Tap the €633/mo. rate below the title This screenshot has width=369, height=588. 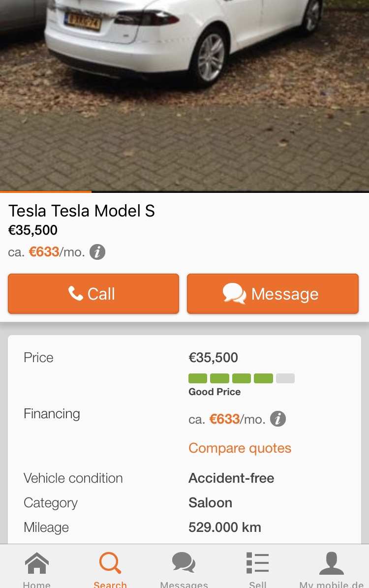point(57,252)
